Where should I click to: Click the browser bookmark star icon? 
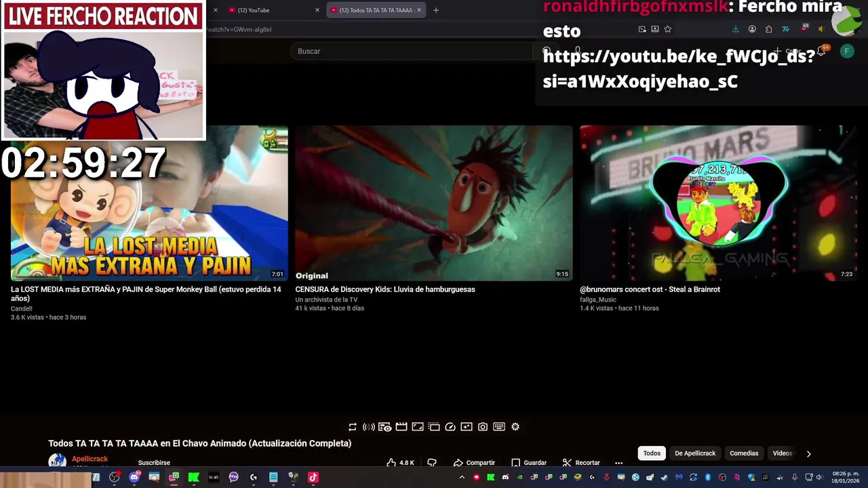pyautogui.click(x=668, y=29)
